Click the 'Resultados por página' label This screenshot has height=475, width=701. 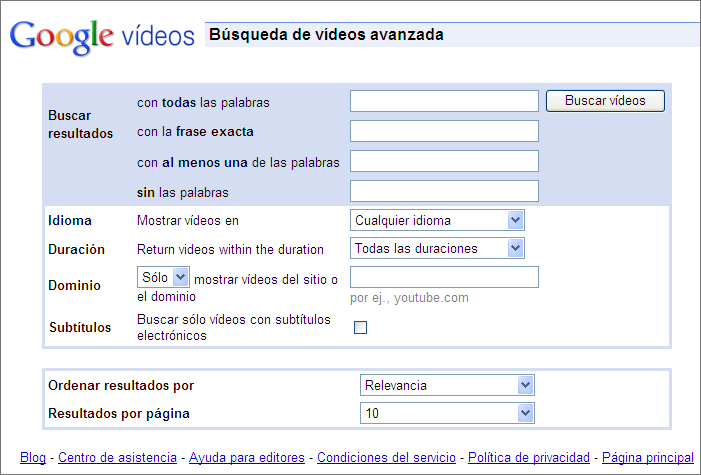[x=119, y=413]
